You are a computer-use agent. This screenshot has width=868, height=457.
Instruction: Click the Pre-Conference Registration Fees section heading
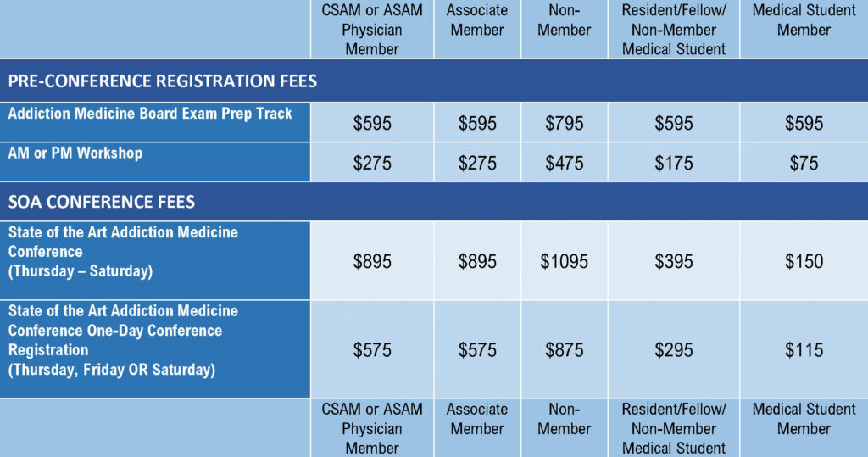163,82
